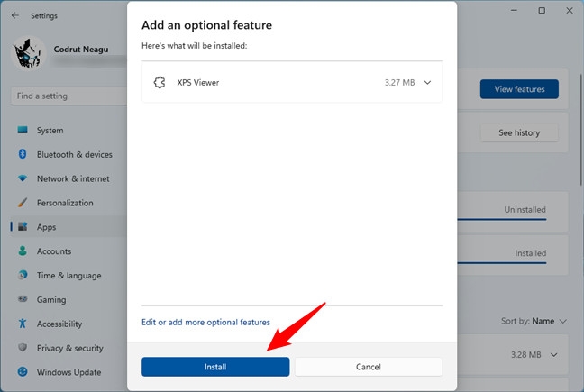Click Edit or add more optional features
Screen dimensions: 584x392
tap(205, 322)
